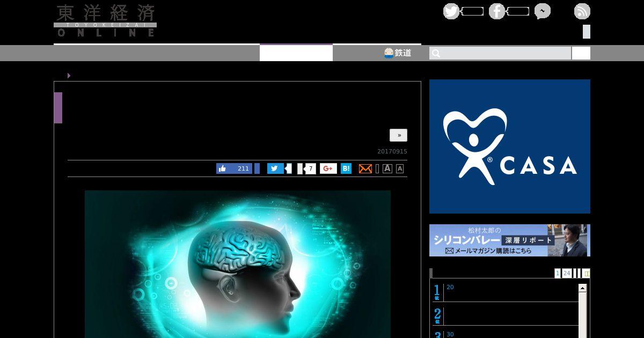Click the Facebook Like thumbs-up button
The height and width of the screenshot is (338, 644).
235,168
